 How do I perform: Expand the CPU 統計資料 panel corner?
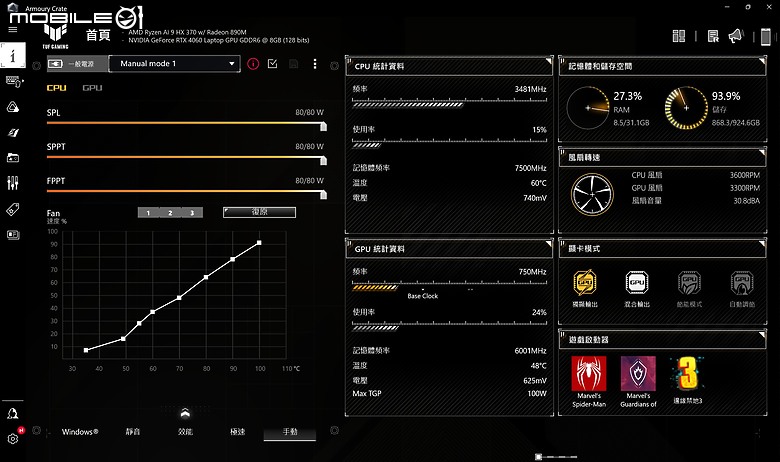tap(549, 61)
